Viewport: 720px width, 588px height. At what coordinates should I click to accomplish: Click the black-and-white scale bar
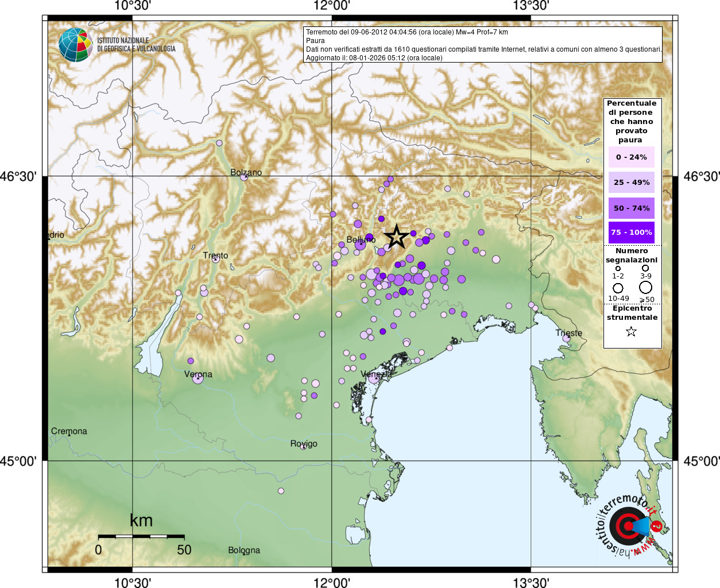click(x=141, y=536)
